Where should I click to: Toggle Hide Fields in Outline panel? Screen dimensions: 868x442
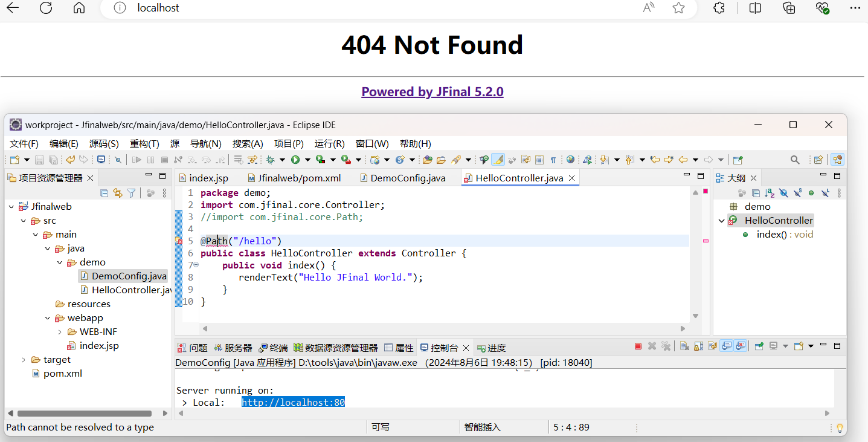coord(783,193)
